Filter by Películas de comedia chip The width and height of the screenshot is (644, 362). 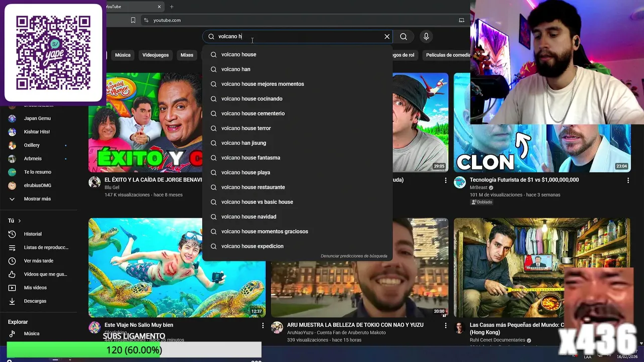(x=446, y=55)
